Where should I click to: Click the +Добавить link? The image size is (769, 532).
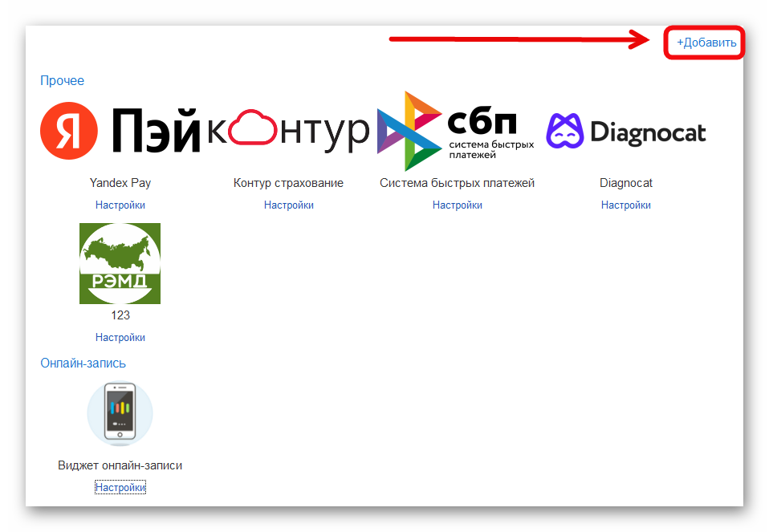(706, 43)
